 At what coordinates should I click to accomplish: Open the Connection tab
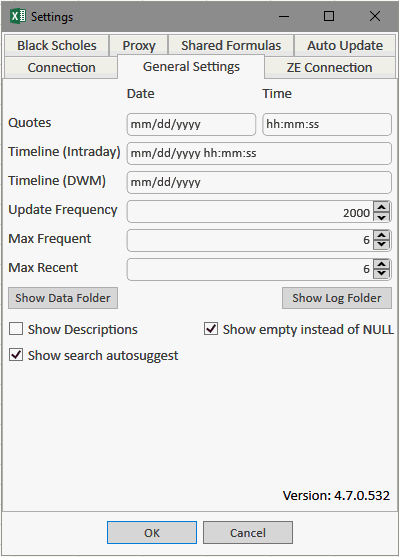point(61,67)
